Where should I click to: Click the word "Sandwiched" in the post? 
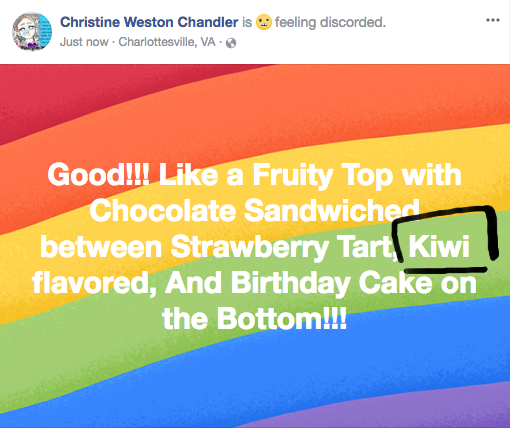click(x=331, y=210)
